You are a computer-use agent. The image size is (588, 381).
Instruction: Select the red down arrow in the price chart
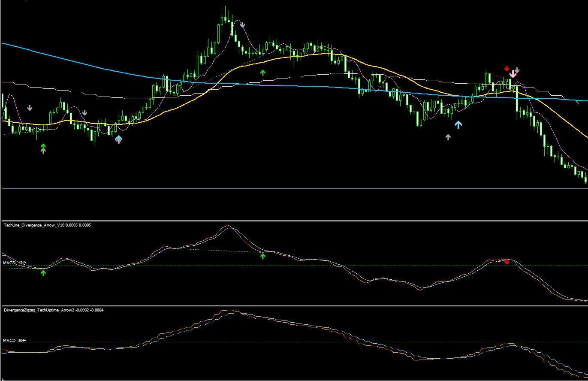[507, 69]
